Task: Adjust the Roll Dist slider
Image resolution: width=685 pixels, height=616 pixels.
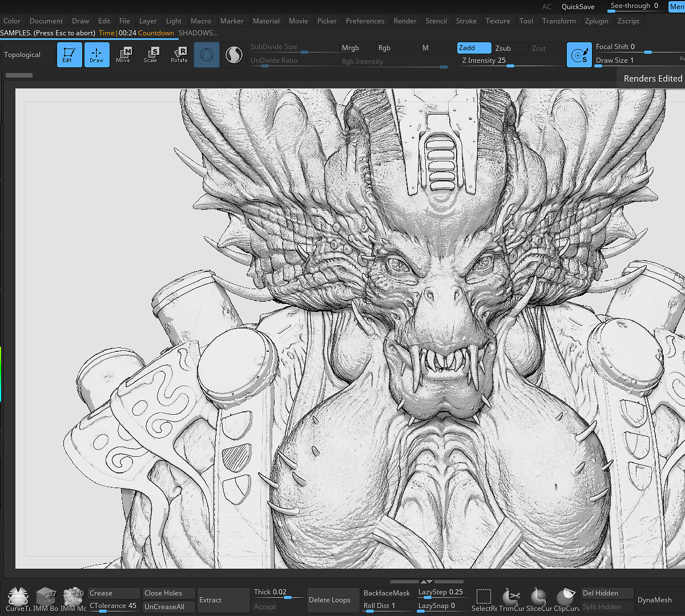Action: coord(389,607)
